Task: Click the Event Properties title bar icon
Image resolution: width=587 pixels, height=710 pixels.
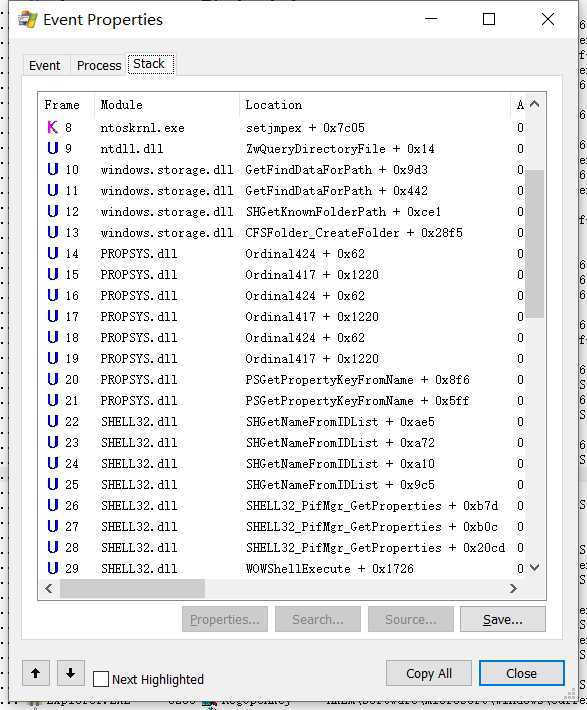Action: 28,19
